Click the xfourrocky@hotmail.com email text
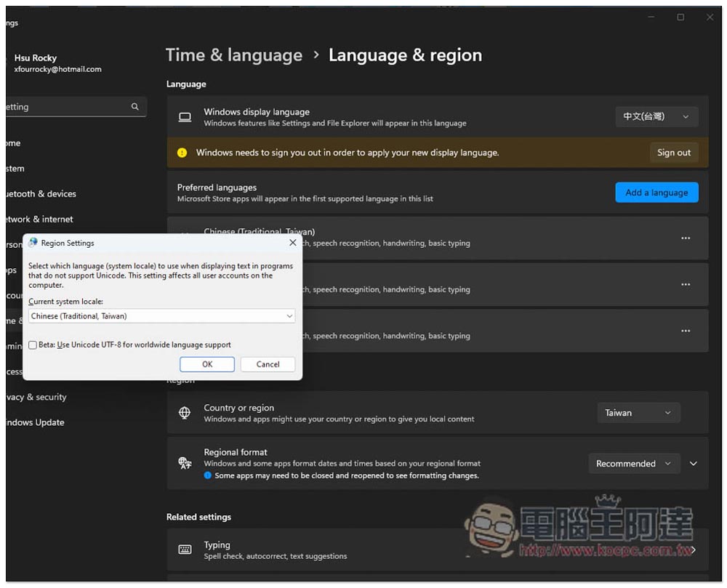727x588 pixels. point(57,69)
